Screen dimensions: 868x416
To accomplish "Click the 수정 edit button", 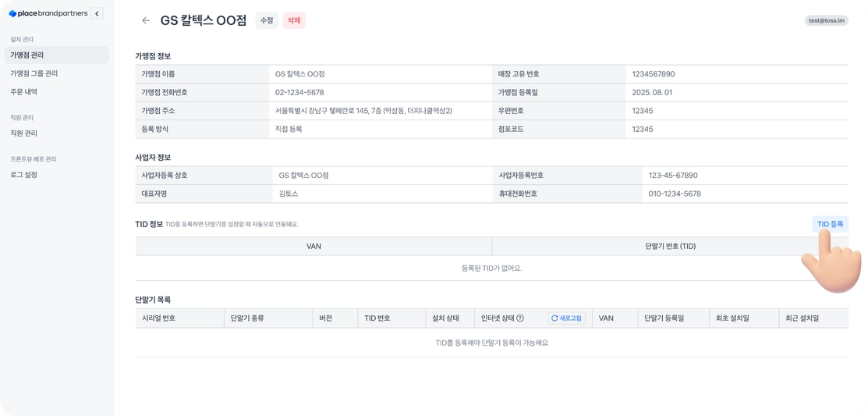I will 267,20.
